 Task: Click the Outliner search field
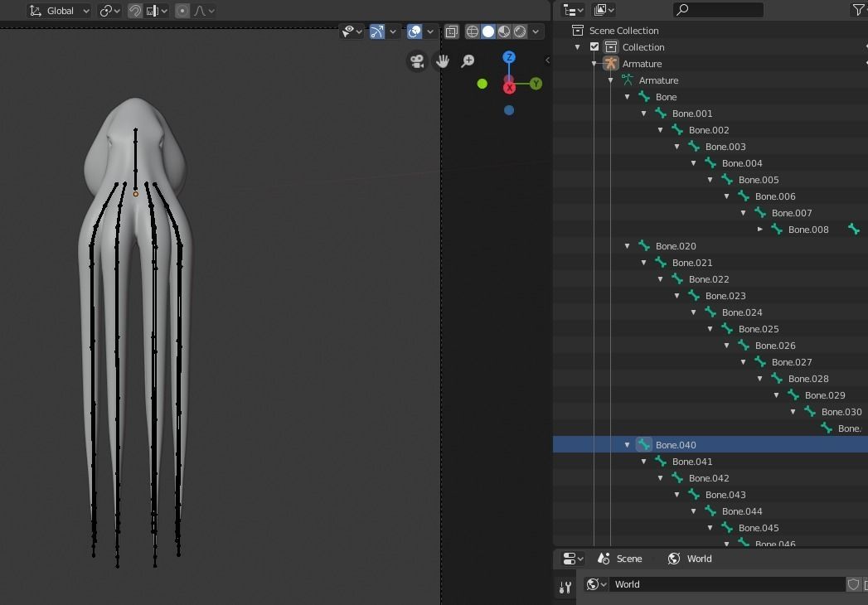tap(719, 9)
